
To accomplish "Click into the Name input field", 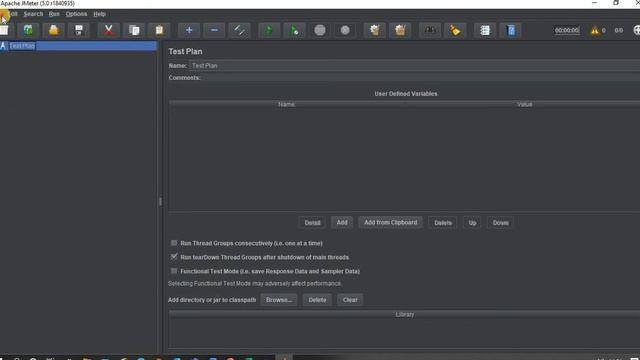I will [414, 65].
